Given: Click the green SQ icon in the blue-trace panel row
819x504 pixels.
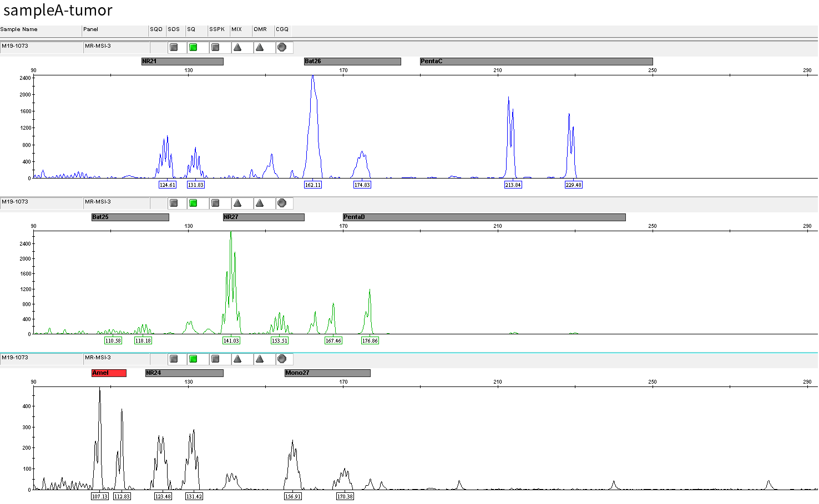Looking at the screenshot, I should point(193,48).
